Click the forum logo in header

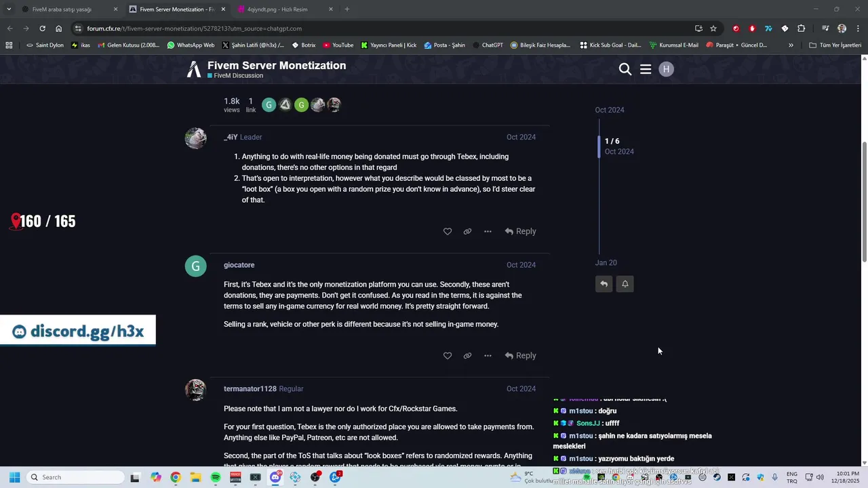pos(195,69)
